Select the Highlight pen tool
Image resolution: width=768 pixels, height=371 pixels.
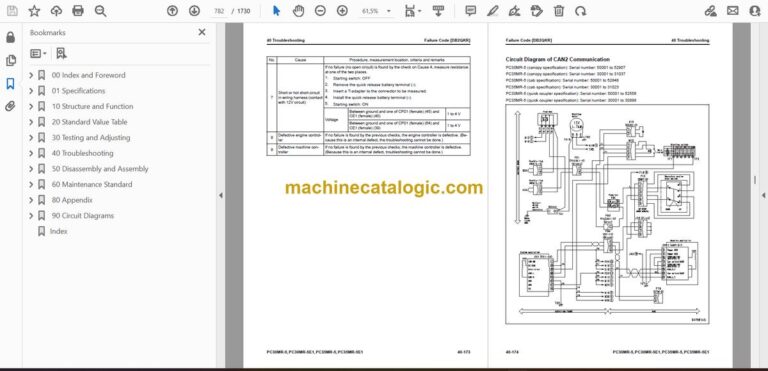coord(493,11)
